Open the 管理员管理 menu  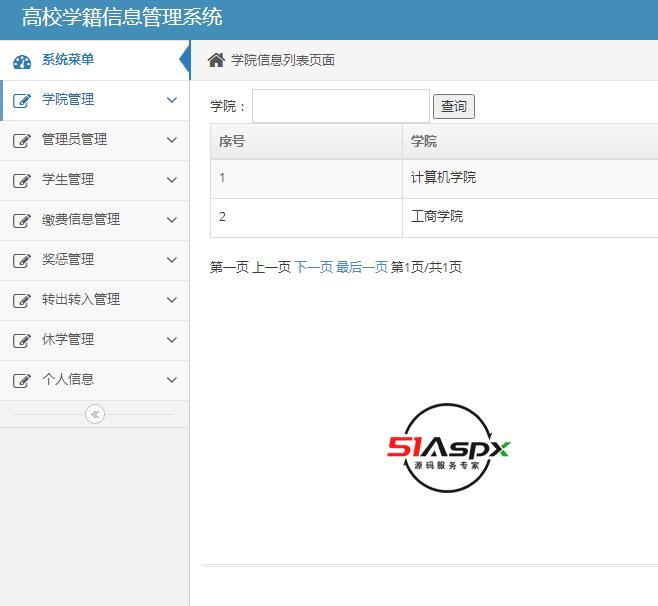click(95, 140)
